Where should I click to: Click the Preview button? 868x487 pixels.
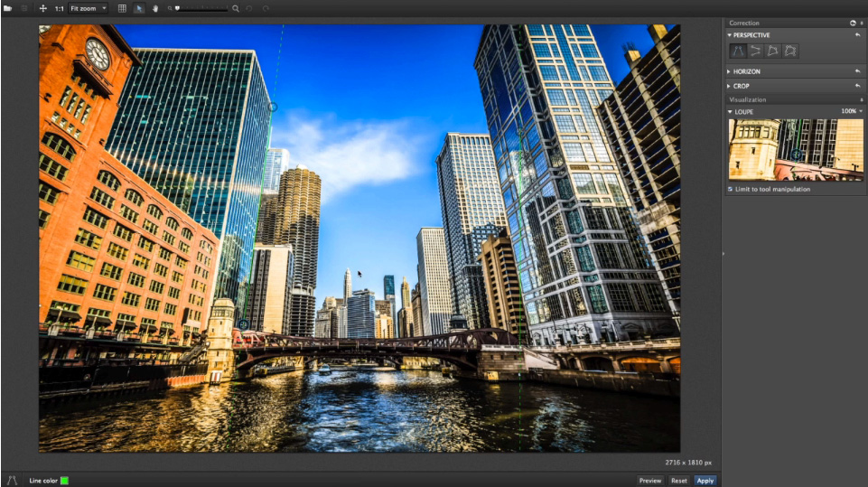click(x=650, y=481)
